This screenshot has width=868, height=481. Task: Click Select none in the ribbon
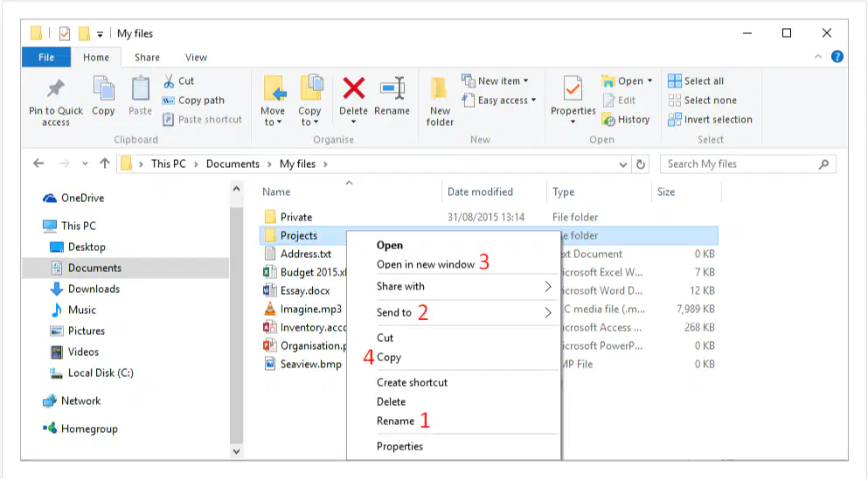(703, 101)
